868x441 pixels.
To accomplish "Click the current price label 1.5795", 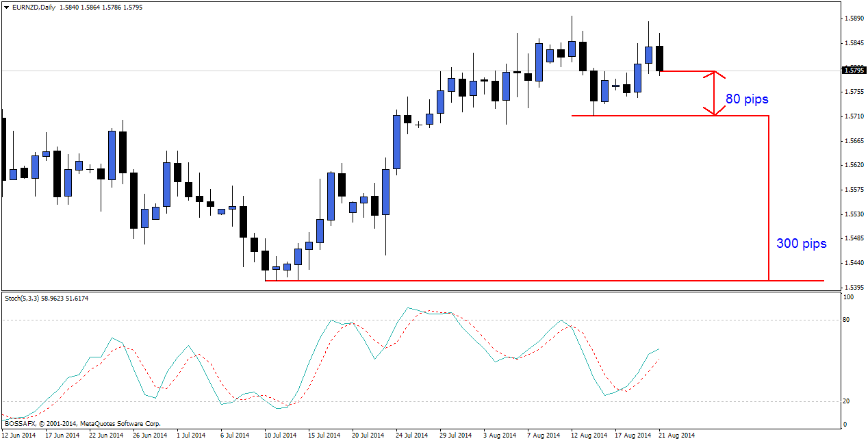I will (x=854, y=70).
